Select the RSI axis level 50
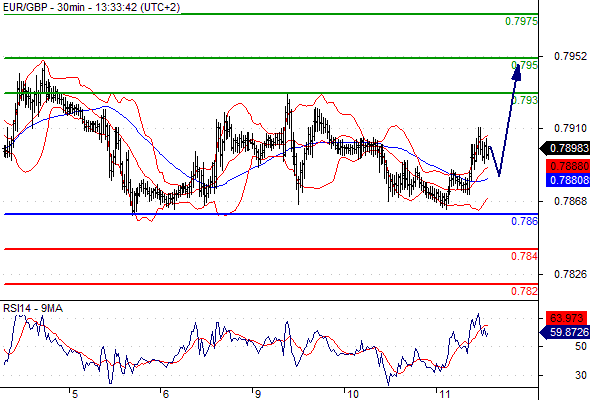This screenshot has width=590, height=400. pyautogui.click(x=581, y=346)
